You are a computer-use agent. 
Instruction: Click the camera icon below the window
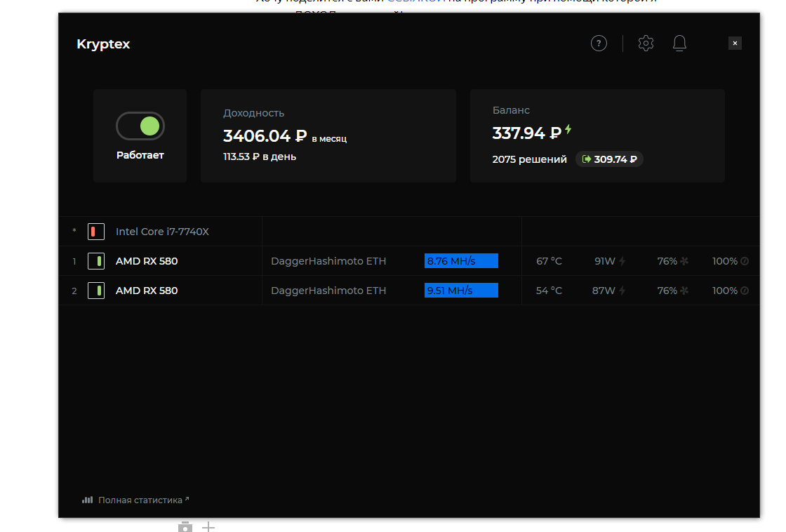pyautogui.click(x=185, y=526)
